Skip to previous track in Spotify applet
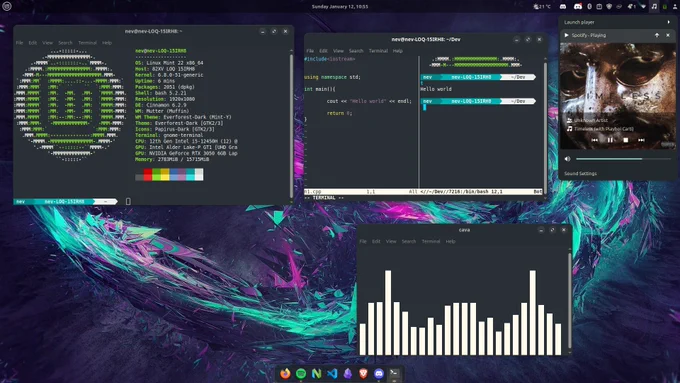This screenshot has height=383, width=680. click(x=594, y=140)
